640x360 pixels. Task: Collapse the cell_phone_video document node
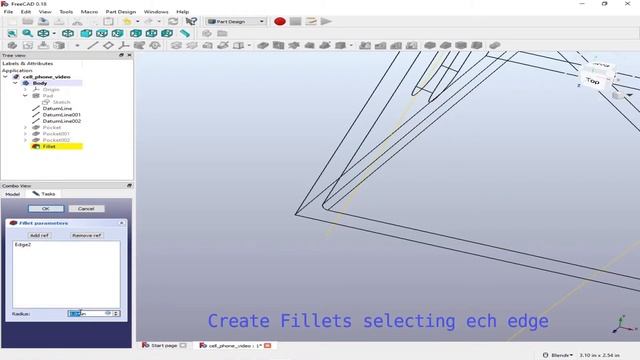click(5, 77)
